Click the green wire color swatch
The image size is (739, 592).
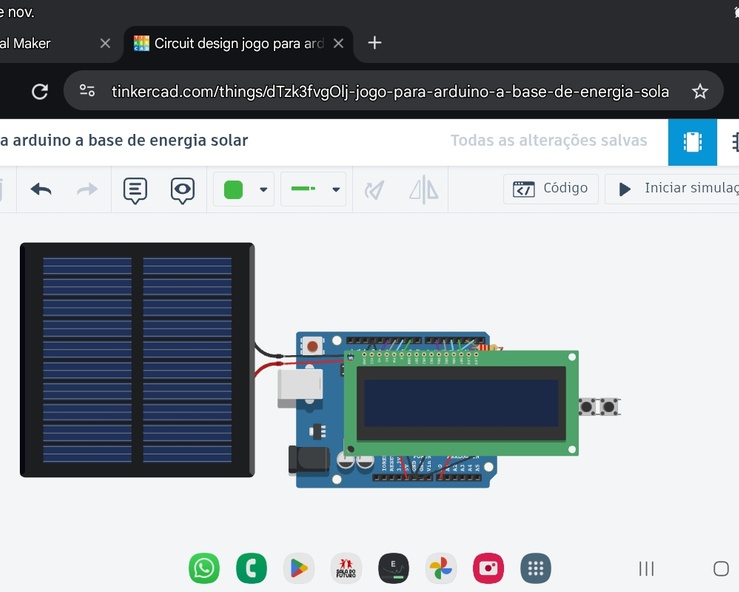click(x=233, y=189)
